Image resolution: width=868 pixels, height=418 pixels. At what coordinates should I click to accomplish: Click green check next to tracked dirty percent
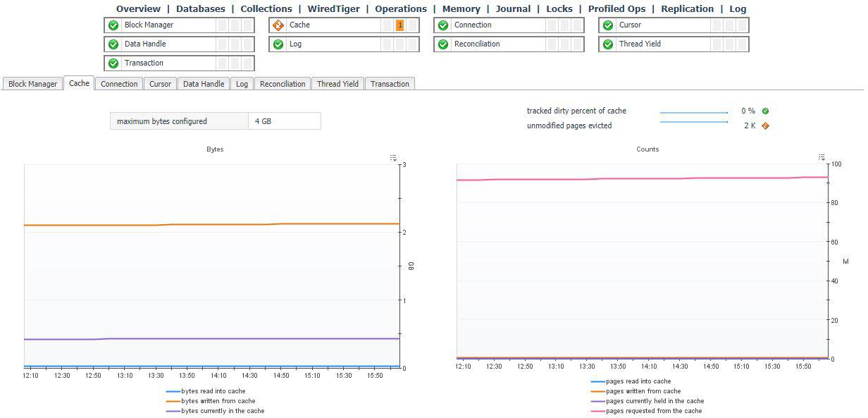[765, 111]
